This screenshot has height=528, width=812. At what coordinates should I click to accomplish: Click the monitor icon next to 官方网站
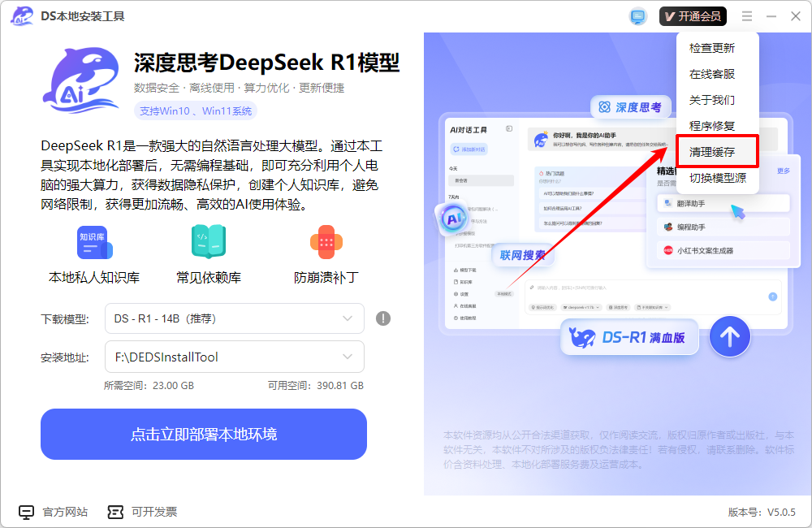[x=27, y=512]
